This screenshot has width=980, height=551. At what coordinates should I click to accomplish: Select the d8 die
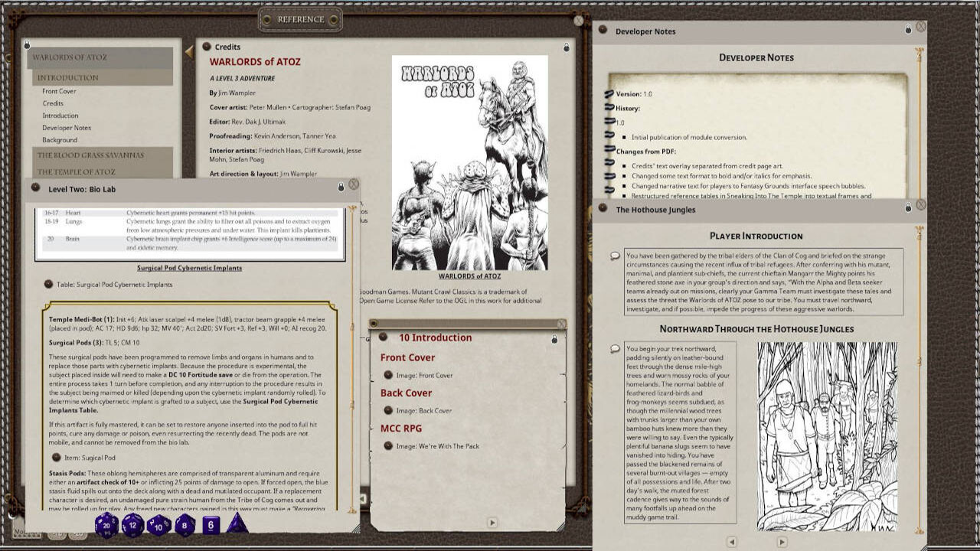click(x=184, y=527)
